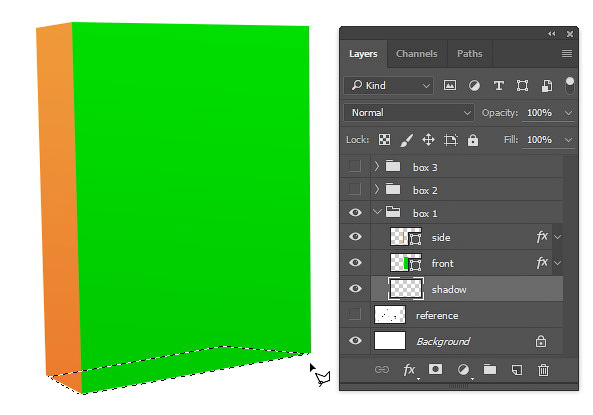Hide the Background layer

(x=355, y=340)
